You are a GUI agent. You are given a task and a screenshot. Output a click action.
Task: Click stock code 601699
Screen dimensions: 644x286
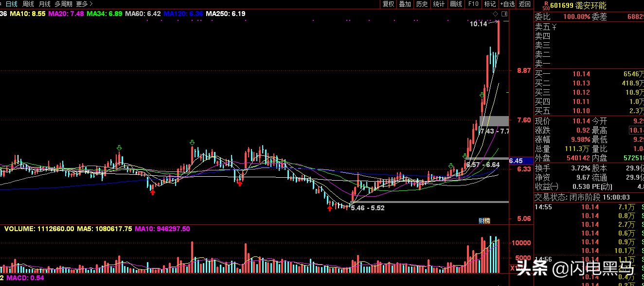pyautogui.click(x=562, y=6)
